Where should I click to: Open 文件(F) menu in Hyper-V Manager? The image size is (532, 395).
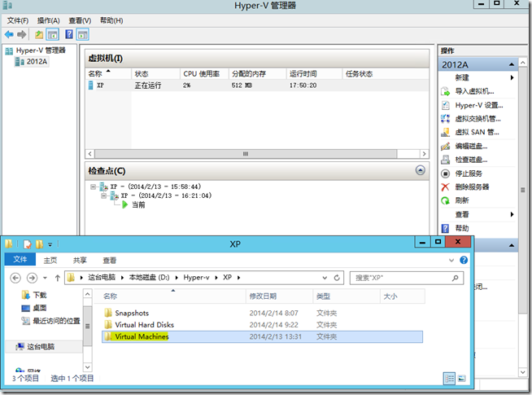[x=18, y=20]
